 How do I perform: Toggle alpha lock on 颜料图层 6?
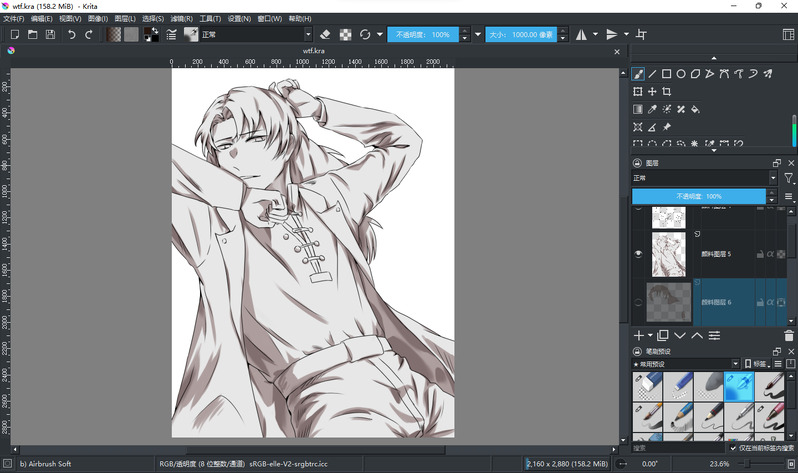(x=771, y=302)
